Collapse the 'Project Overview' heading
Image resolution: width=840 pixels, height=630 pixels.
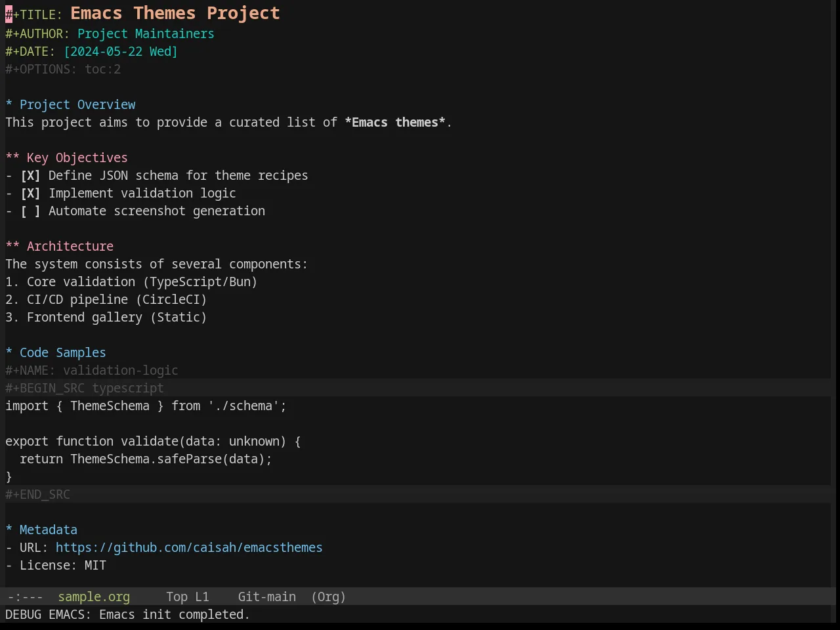70,105
